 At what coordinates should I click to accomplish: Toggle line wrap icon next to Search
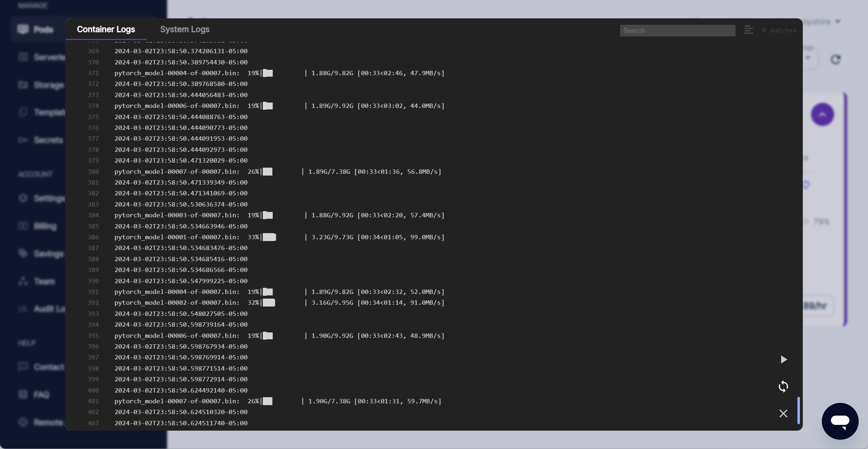coord(748,30)
